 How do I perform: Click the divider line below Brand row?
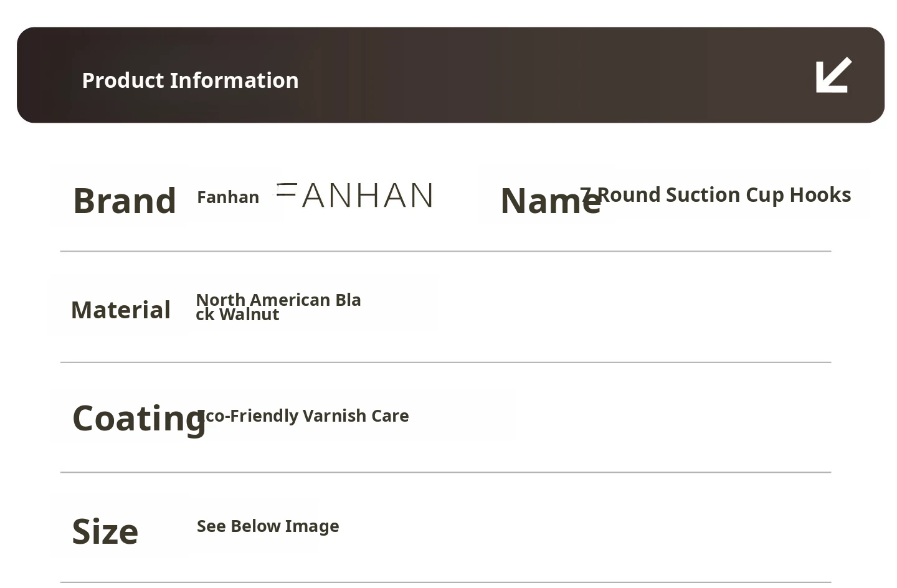point(445,251)
